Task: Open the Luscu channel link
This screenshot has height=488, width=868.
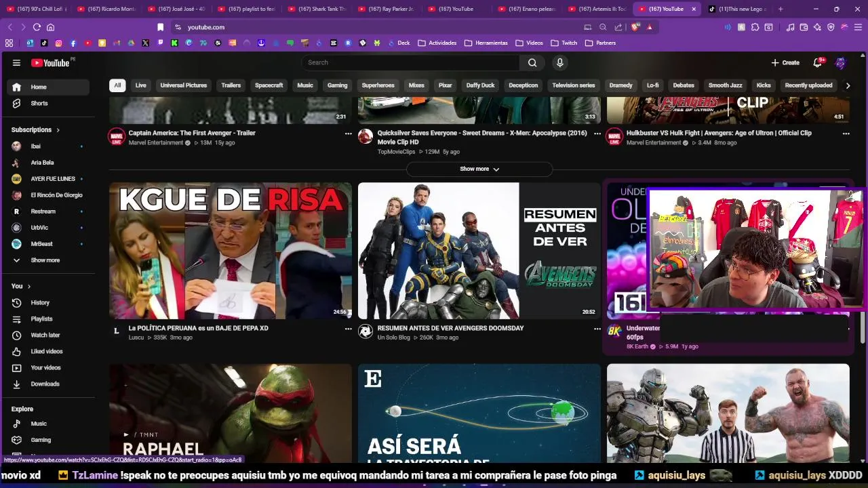Action: point(136,338)
